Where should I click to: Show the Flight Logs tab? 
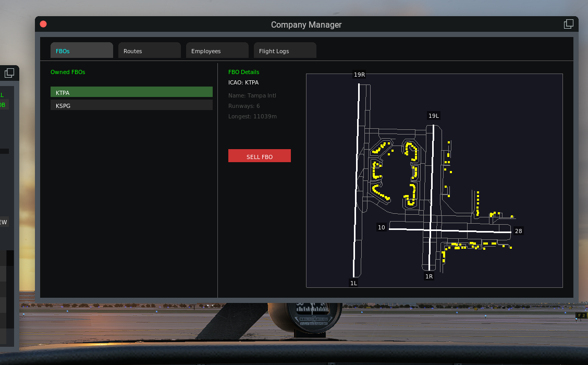285,51
